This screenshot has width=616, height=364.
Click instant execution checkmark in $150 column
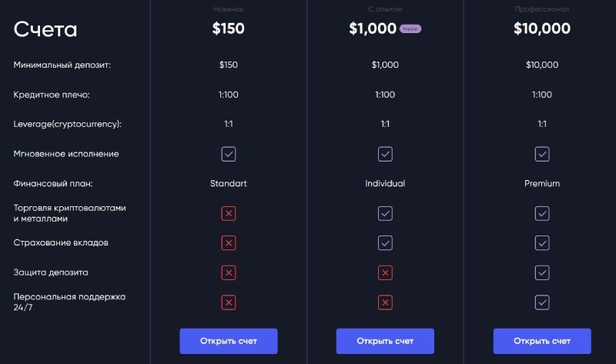229,154
